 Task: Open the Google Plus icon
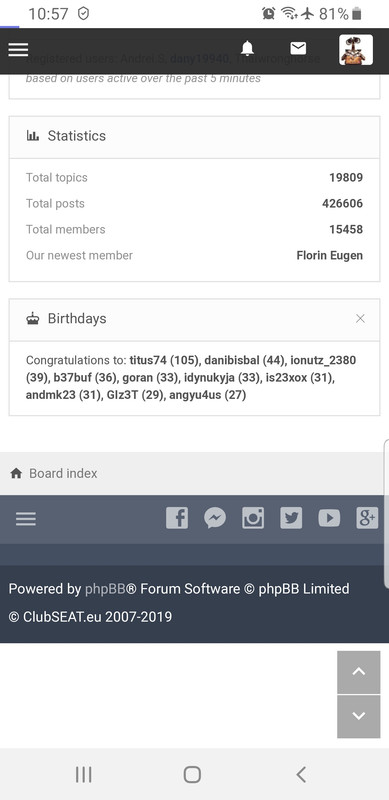click(x=367, y=518)
